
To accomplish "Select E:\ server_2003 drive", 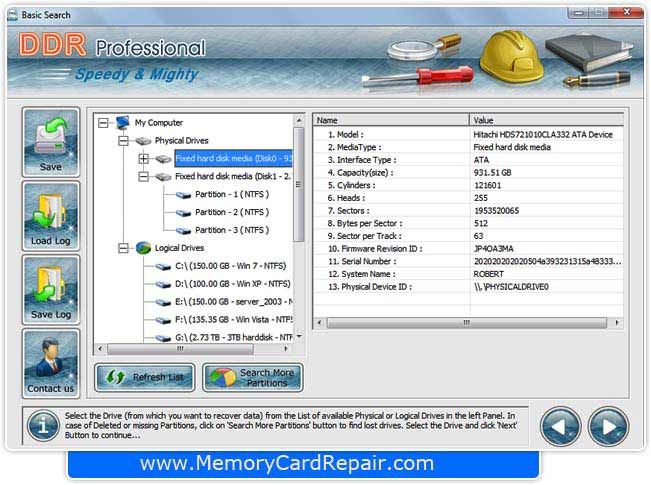I will [234, 301].
